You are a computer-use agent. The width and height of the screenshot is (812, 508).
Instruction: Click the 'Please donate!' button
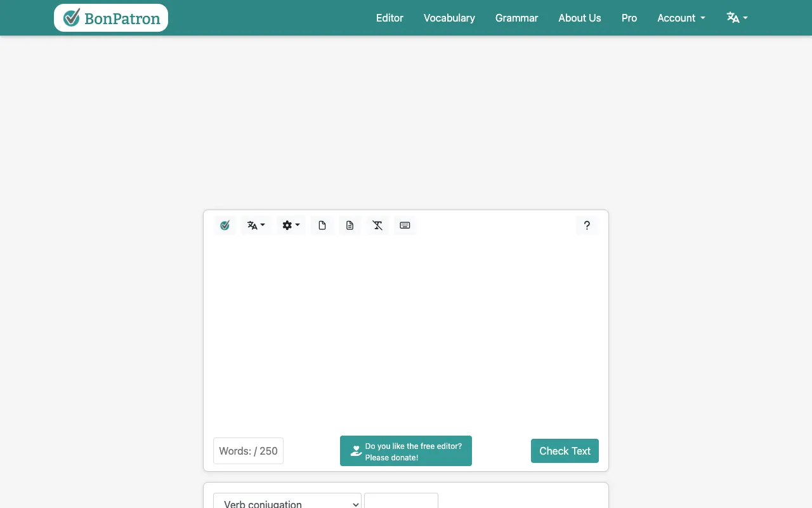[x=406, y=451]
